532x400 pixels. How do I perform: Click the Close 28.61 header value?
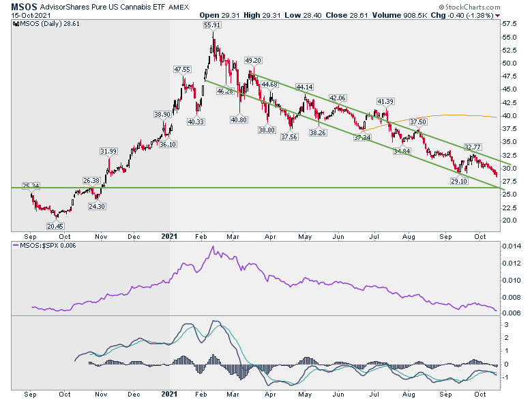[x=346, y=15]
